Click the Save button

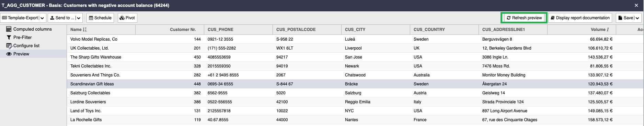click(625, 18)
